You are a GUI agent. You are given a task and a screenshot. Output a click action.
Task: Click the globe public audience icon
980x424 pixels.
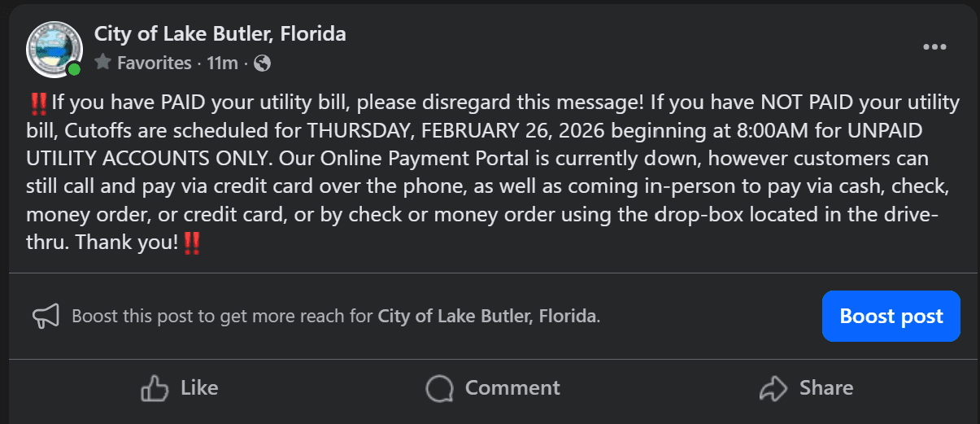[x=263, y=63]
